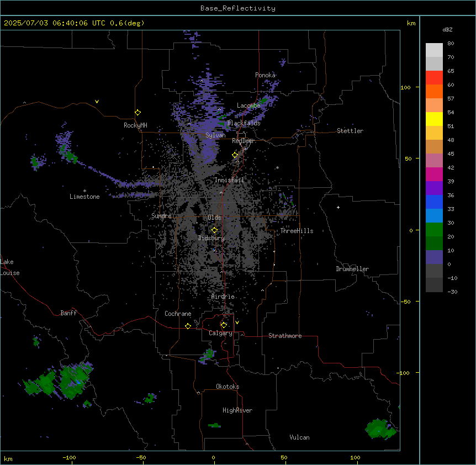Click the Lake Louise label
Image resolution: width=476 pixels, height=465 pixels.
click(x=10, y=267)
